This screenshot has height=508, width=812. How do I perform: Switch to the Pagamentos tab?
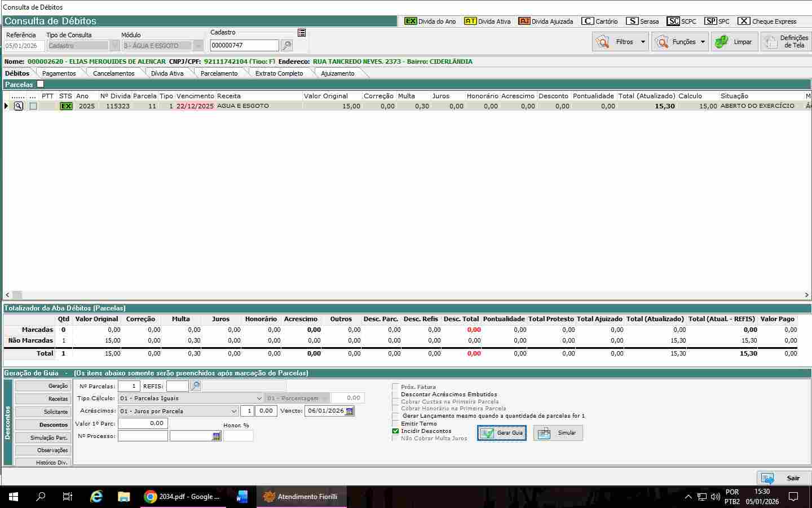(x=59, y=73)
